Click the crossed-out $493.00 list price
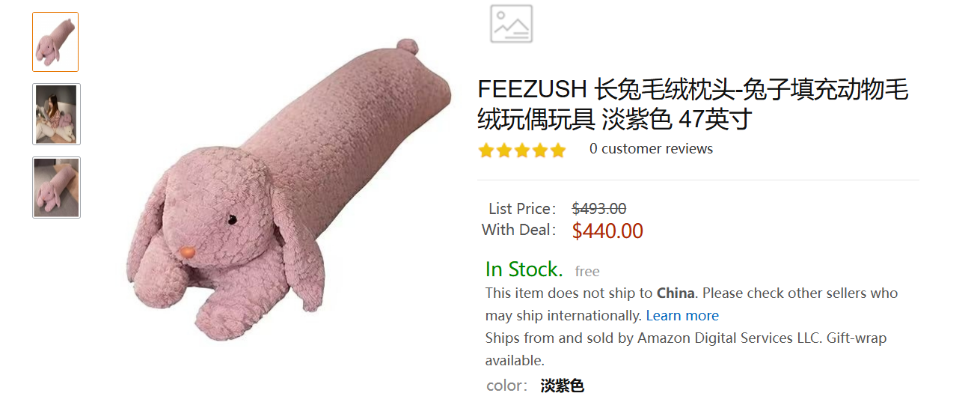The image size is (980, 393). click(599, 209)
